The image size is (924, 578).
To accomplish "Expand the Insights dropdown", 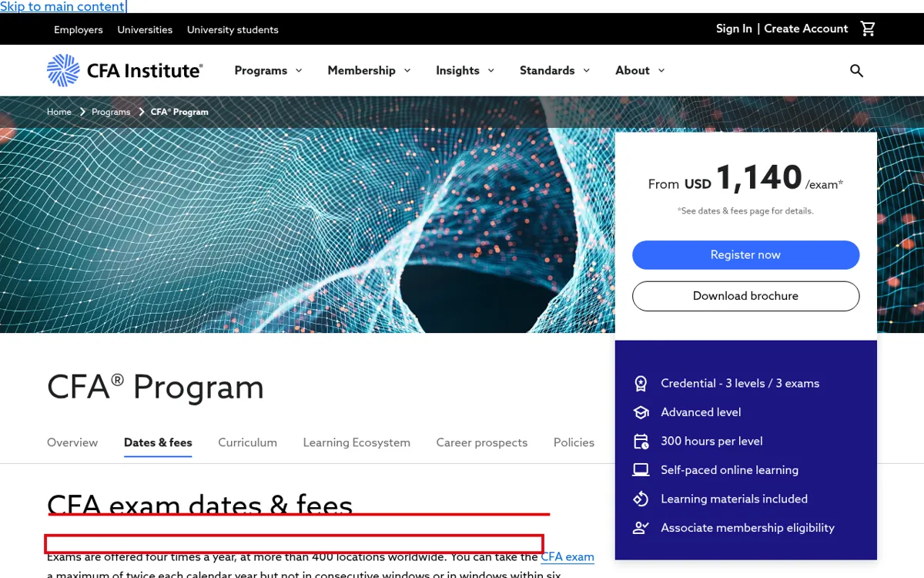I will coord(465,70).
